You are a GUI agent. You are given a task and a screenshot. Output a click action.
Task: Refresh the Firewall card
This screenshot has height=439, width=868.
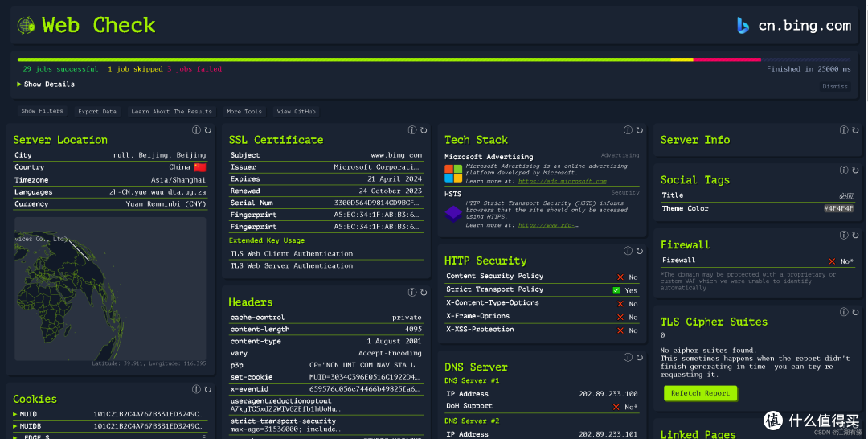pos(855,235)
